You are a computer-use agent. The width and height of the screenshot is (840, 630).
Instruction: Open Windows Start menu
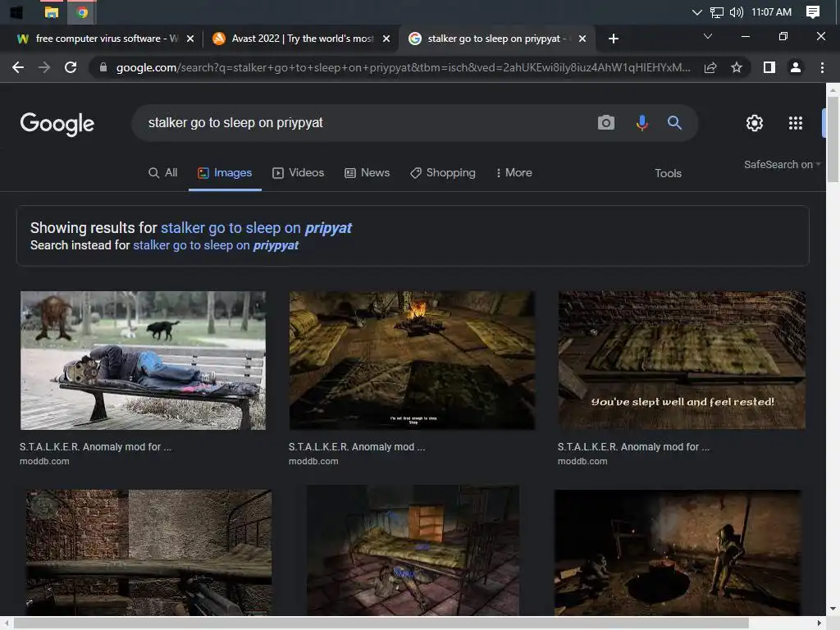16,11
